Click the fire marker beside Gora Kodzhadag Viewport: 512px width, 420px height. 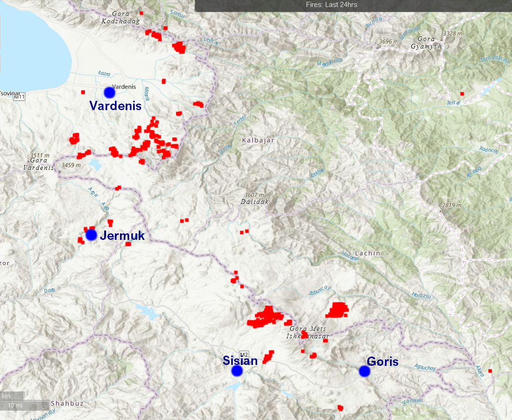pos(142,13)
